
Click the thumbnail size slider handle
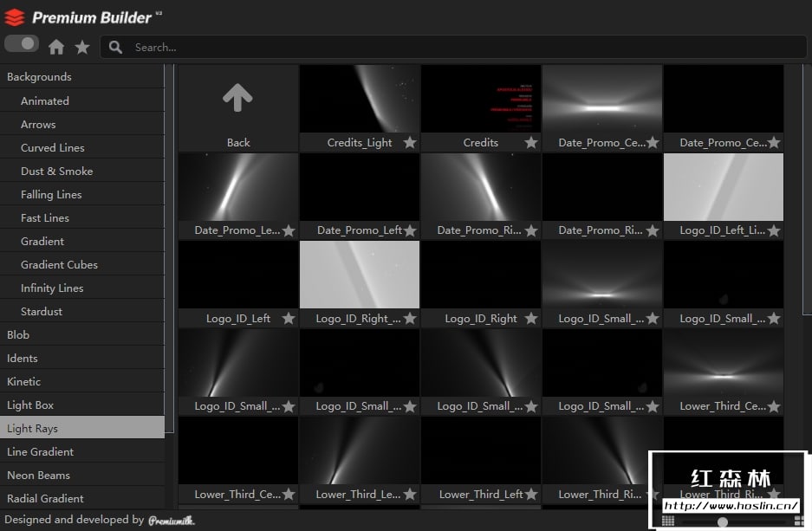[723, 522]
